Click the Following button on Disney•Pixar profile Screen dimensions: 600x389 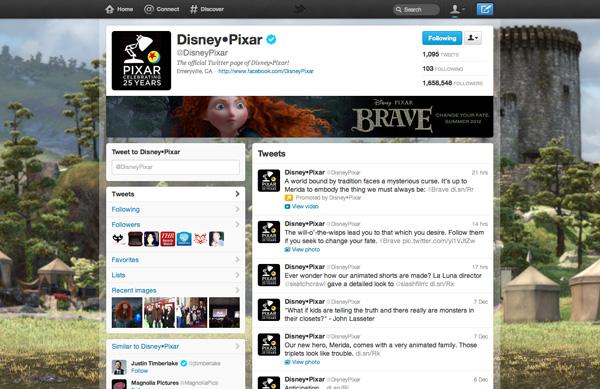click(x=442, y=38)
